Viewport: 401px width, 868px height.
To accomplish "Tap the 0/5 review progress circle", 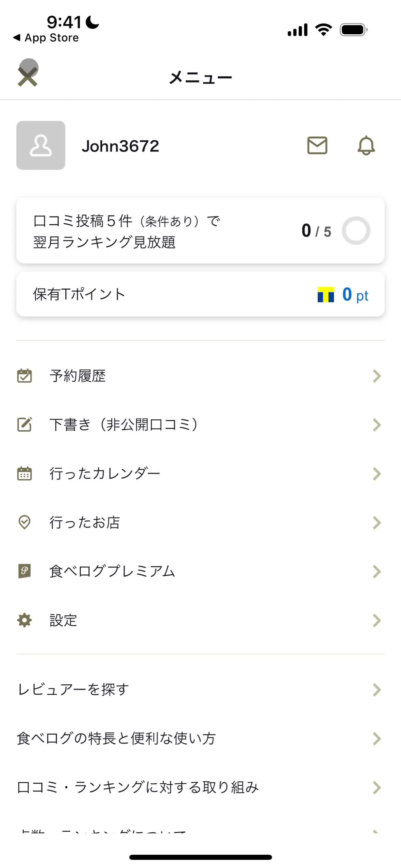I will pyautogui.click(x=356, y=230).
